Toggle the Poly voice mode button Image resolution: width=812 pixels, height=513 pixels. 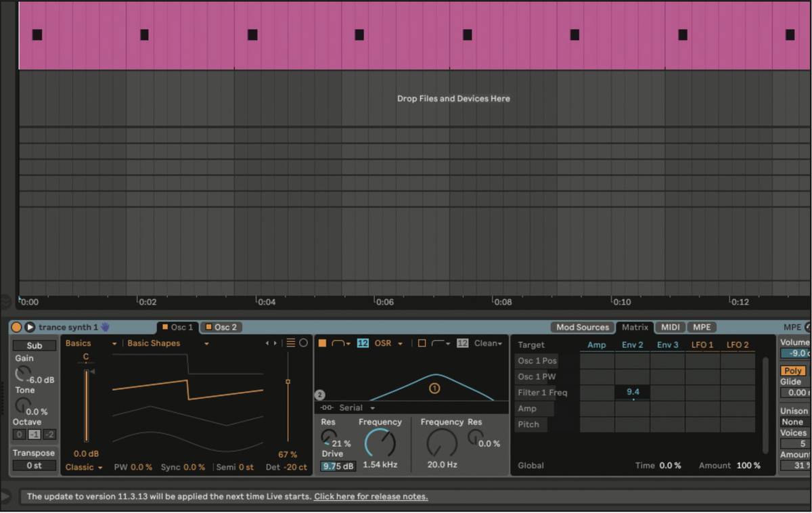pos(793,371)
